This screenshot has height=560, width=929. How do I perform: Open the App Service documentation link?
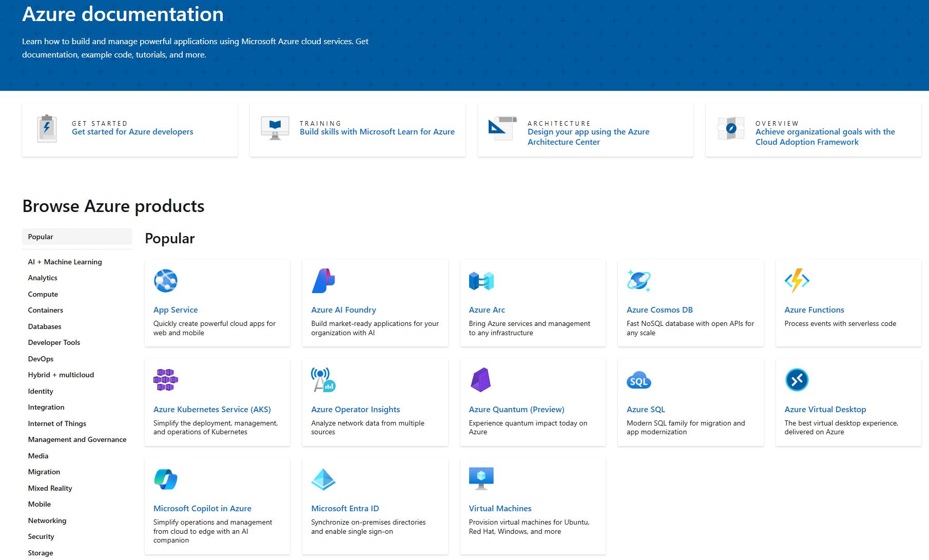[x=176, y=310]
